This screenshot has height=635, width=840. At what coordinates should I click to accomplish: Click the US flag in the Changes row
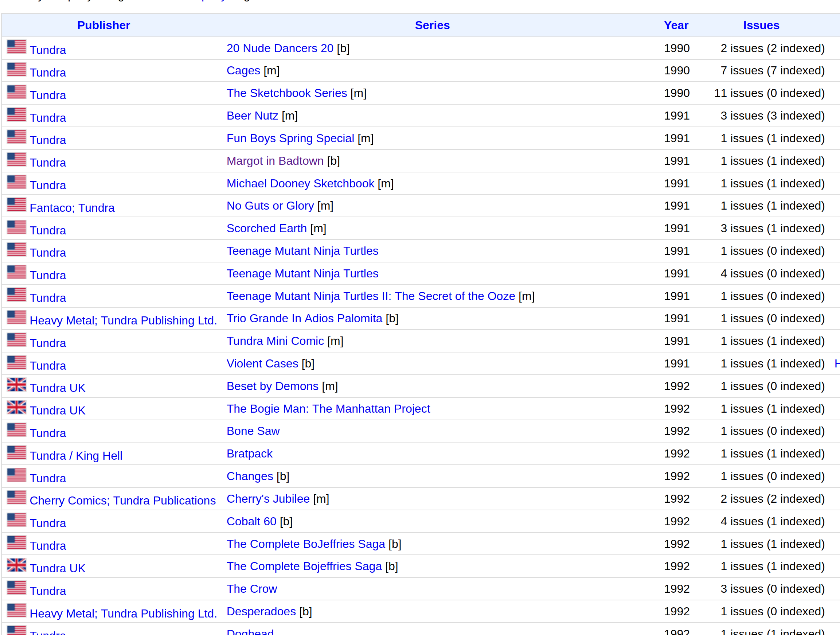[x=16, y=475]
